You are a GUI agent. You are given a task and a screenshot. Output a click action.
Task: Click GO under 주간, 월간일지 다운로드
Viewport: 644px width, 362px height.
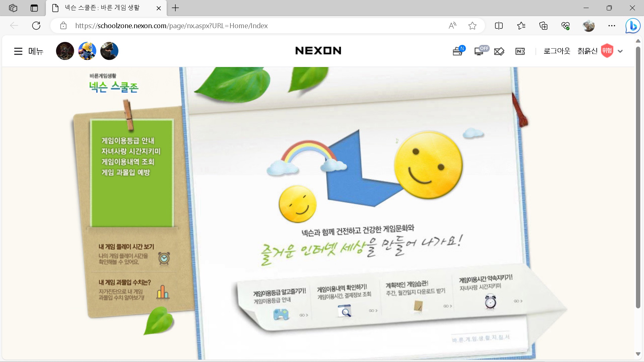click(447, 306)
